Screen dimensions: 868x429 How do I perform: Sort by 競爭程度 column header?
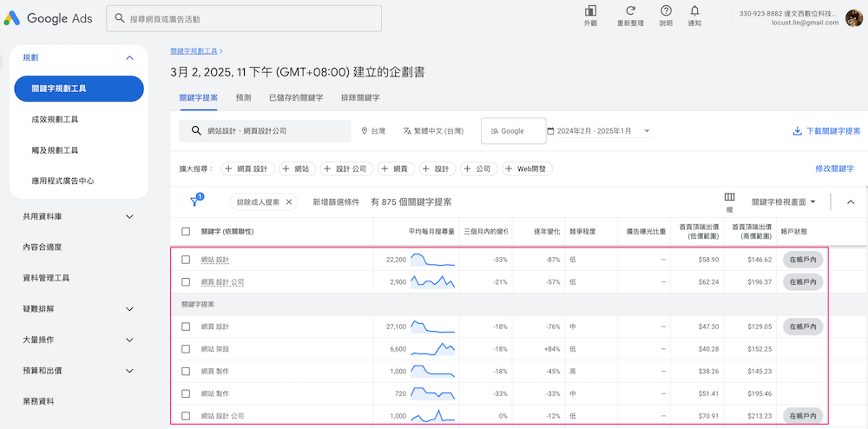tap(582, 231)
